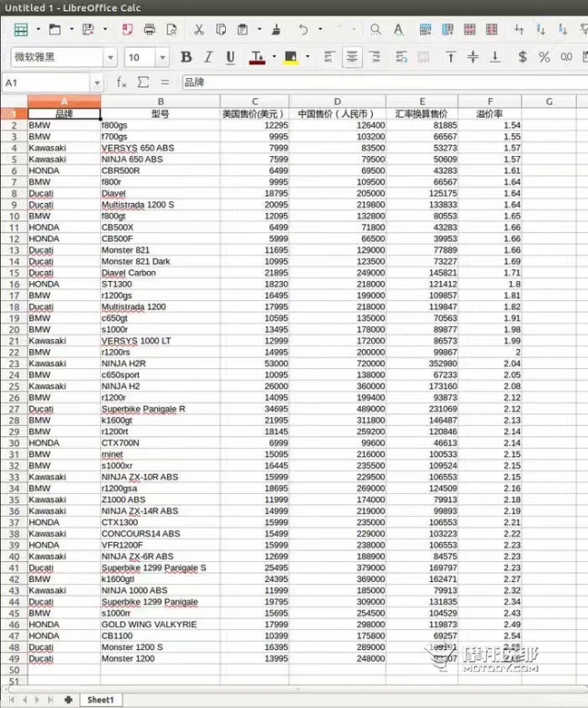The height and width of the screenshot is (708, 588).
Task: Toggle Italic formatting
Action: pyautogui.click(x=209, y=57)
